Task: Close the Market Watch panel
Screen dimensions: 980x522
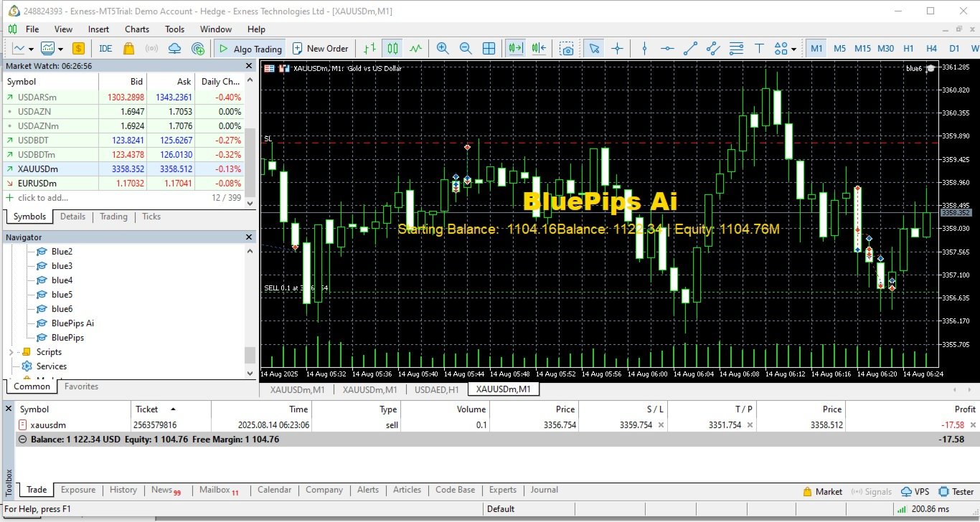Action: 249,65
